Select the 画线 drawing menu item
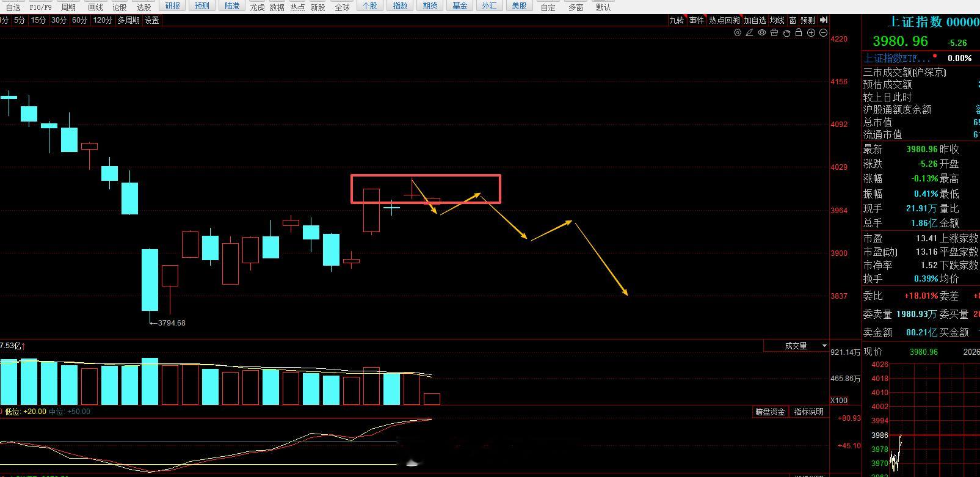Viewport: 980px width, 477px height. coord(96,7)
